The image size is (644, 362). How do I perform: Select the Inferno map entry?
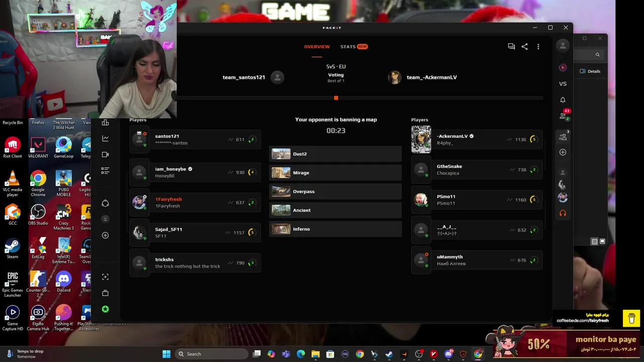click(x=336, y=229)
